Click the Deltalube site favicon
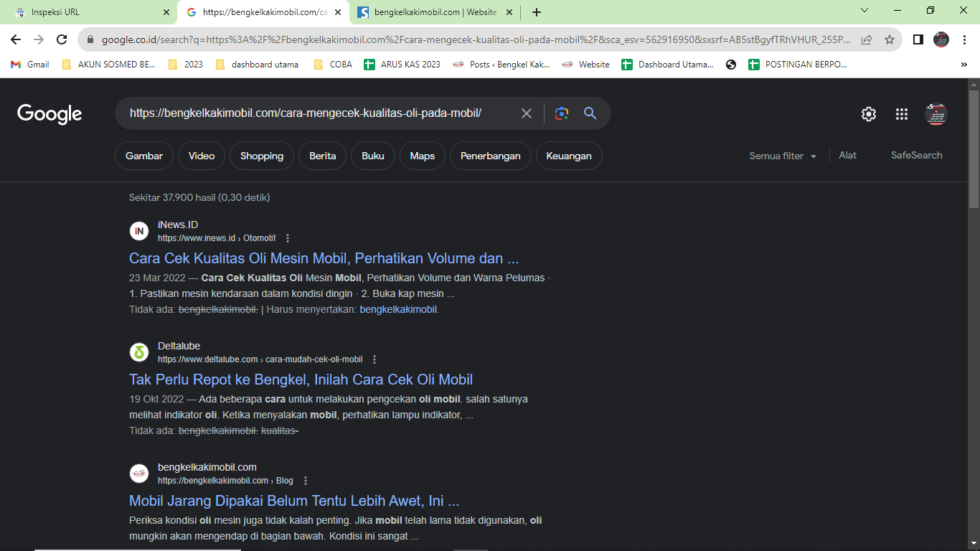 tap(138, 352)
